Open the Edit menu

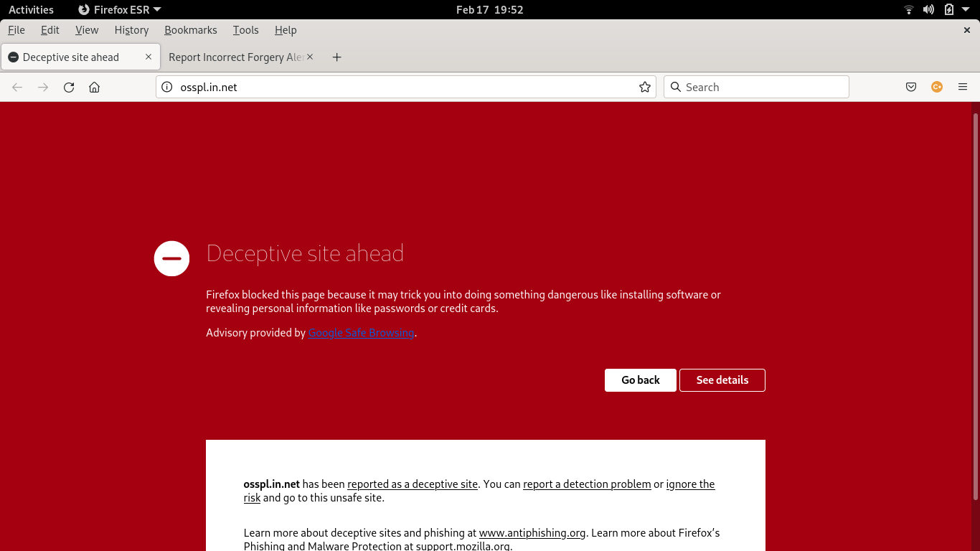(x=50, y=30)
